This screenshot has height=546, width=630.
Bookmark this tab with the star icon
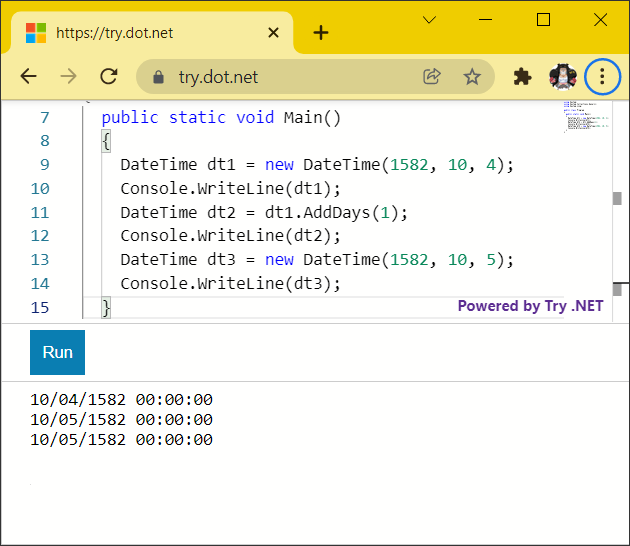(472, 76)
